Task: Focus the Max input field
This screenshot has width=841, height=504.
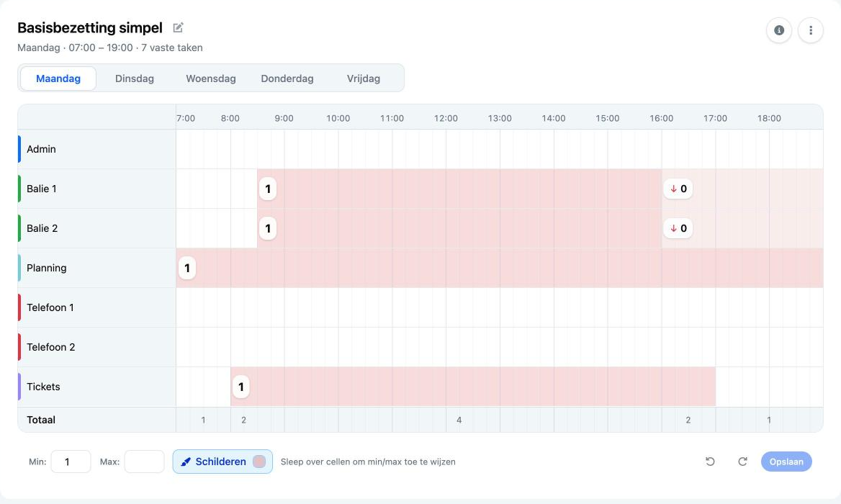Action: (x=144, y=462)
